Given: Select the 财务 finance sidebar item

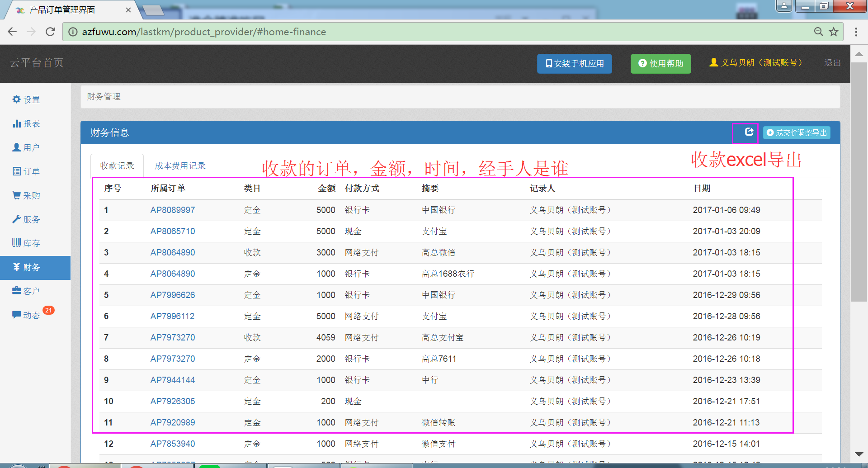Looking at the screenshot, I should pos(35,267).
